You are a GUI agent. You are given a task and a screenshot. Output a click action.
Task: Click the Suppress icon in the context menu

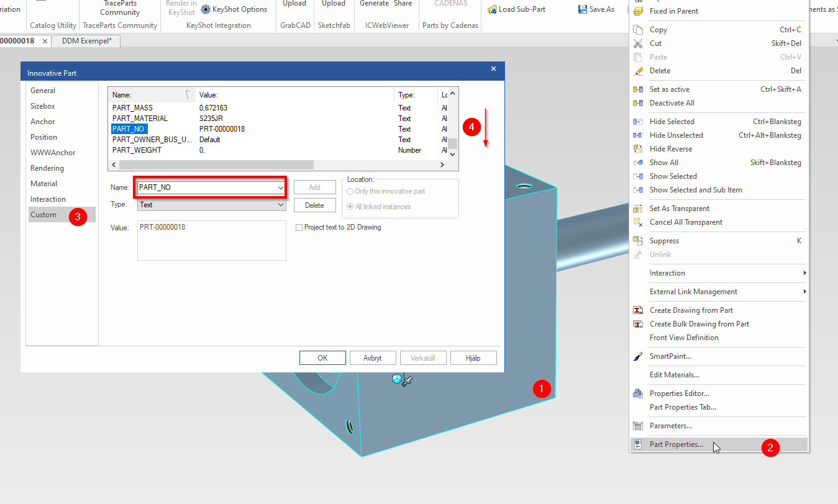(x=638, y=241)
